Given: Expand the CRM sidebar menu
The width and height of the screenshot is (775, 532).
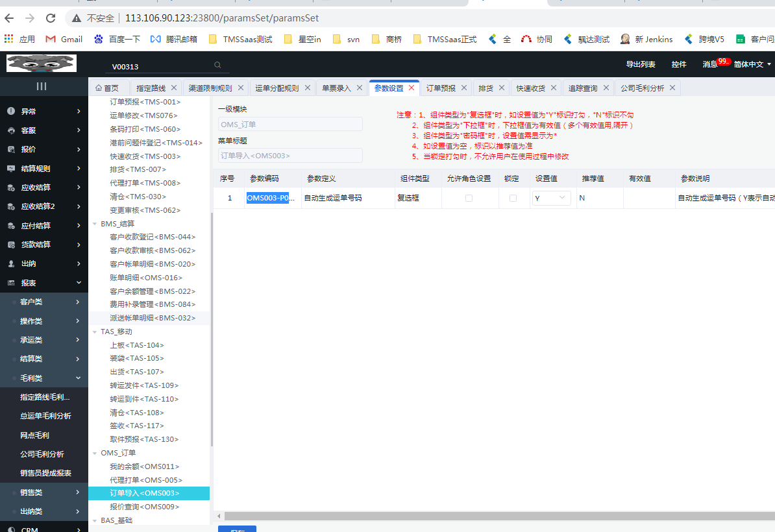Looking at the screenshot, I should [44, 529].
